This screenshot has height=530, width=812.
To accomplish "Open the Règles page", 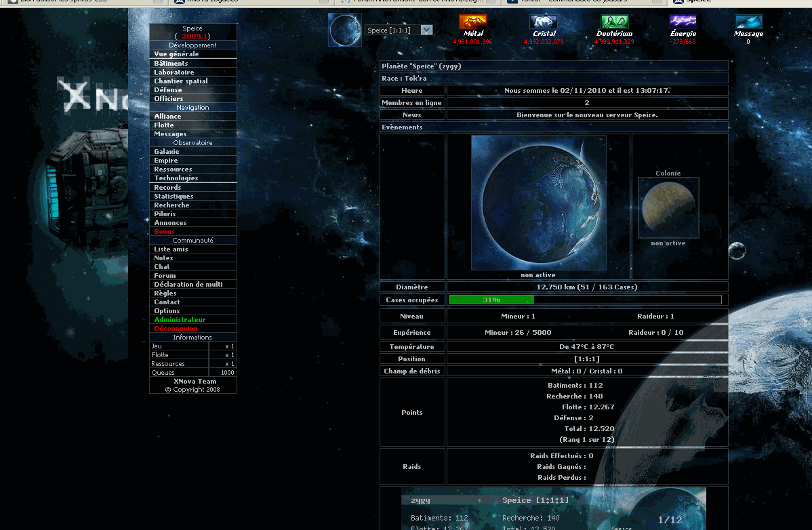I will 165,293.
